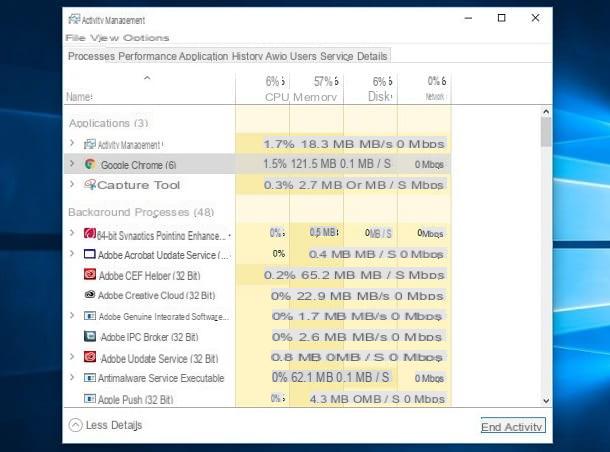Click the Capture Tool scissors icon

90,184
